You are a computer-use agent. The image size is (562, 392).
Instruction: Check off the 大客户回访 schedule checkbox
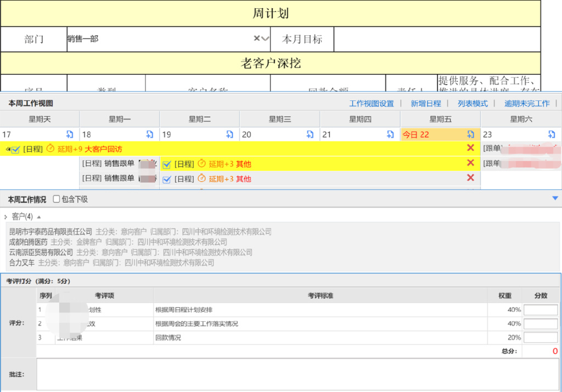click(16, 149)
